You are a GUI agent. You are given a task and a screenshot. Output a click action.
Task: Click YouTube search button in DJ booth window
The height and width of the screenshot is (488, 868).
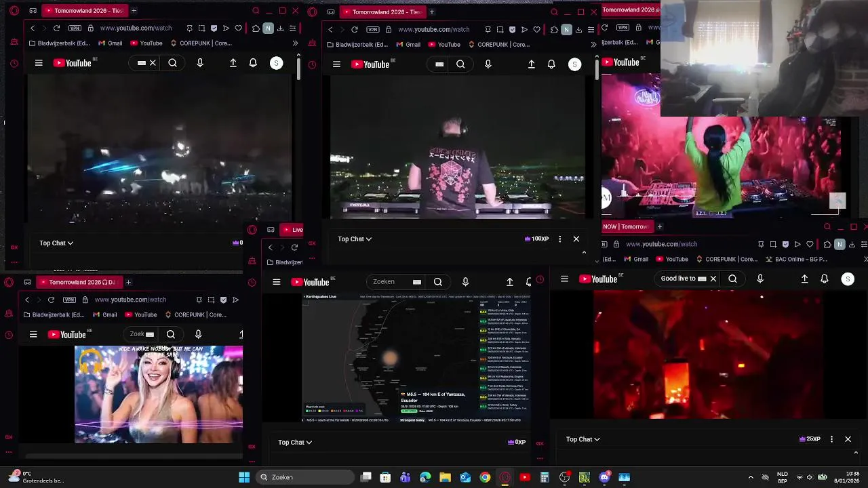tap(460, 64)
